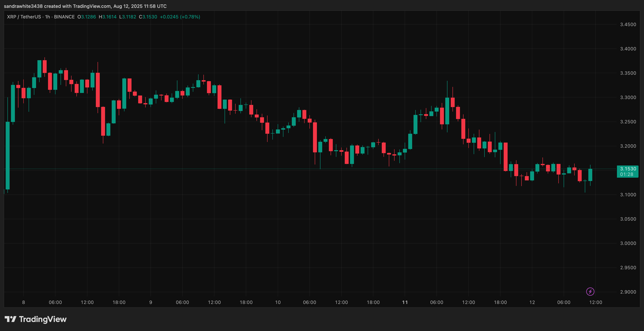This screenshot has width=644, height=331.
Task: Click the 3.0000 price axis label
Action: pyautogui.click(x=628, y=243)
